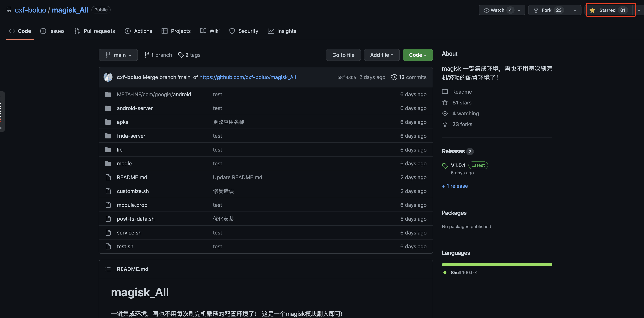The height and width of the screenshot is (318, 644).
Task: Open the Add file dropdown
Action: coord(382,55)
